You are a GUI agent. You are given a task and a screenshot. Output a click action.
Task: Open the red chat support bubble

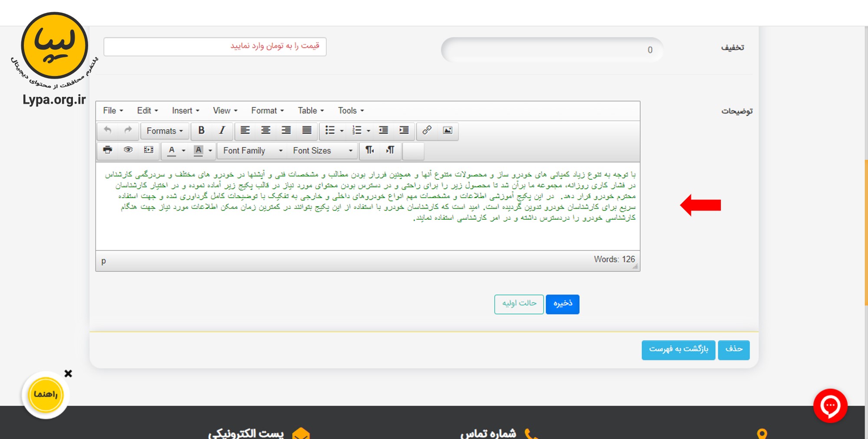830,406
